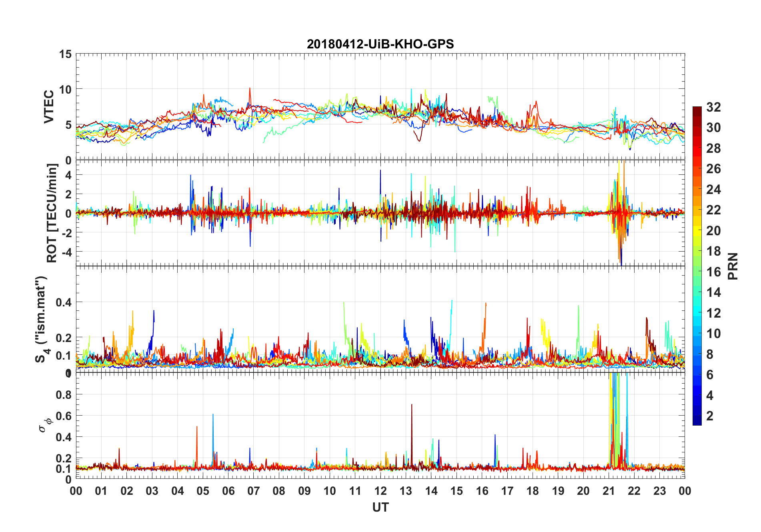Click colorbar tick label 24

713,189
